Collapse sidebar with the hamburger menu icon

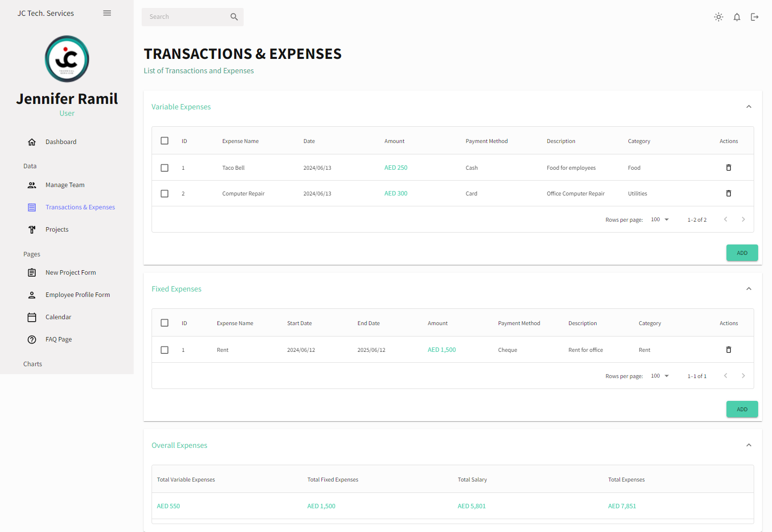point(107,13)
